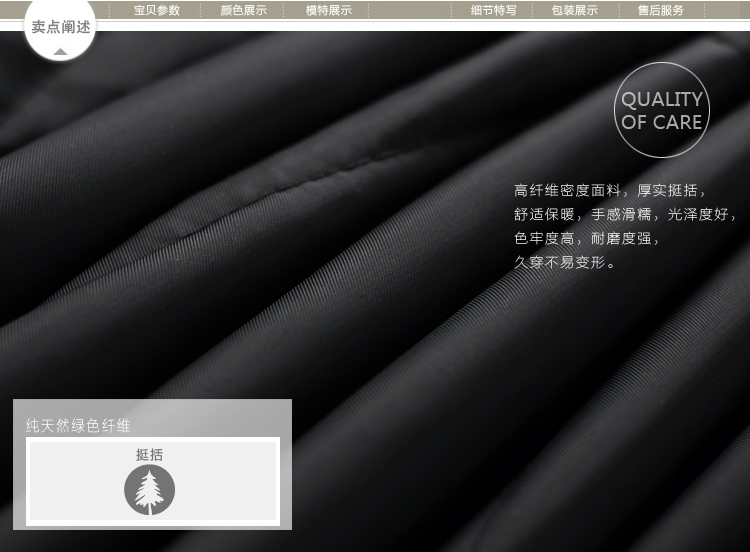Collapse using arrow under 卖点阐述
The image size is (750, 552).
click(60, 52)
